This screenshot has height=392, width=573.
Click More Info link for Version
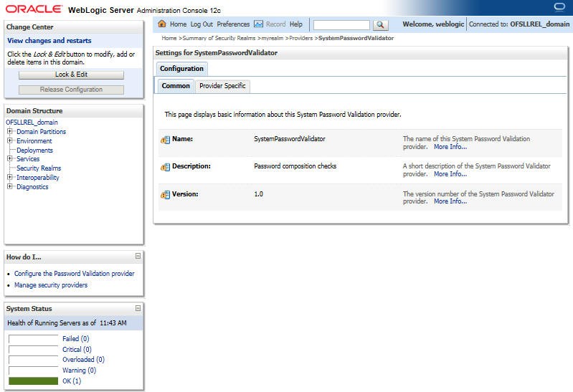450,201
